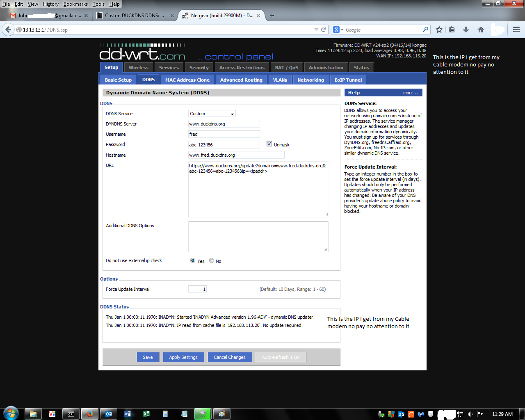The height and width of the screenshot is (420, 525).
Task: Open the search engine selector dropdown
Action: (338, 30)
